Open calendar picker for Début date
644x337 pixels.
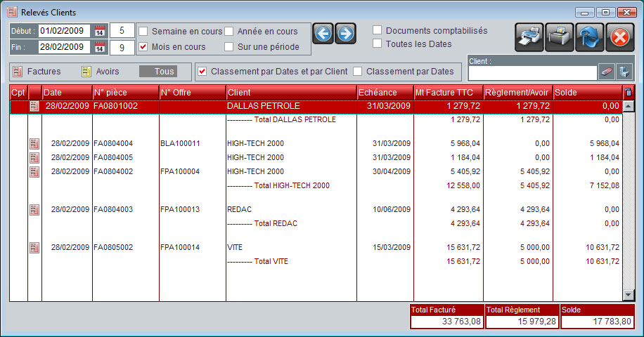pos(100,31)
